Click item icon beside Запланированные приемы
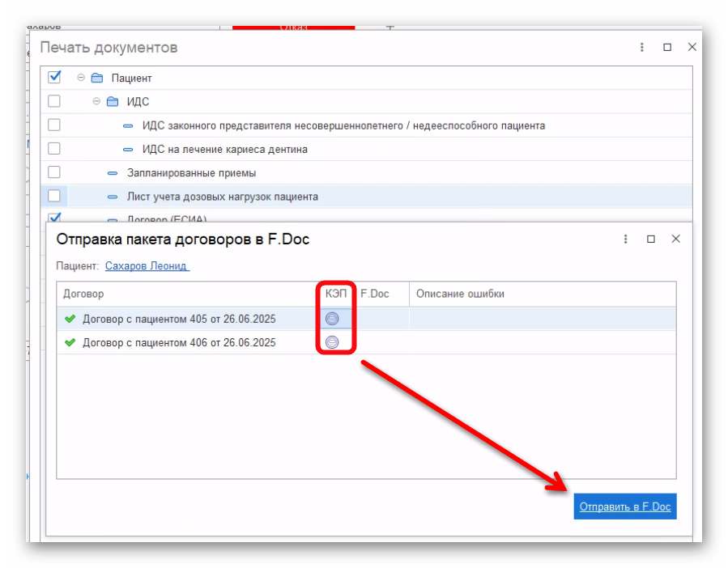Image resolution: width=728 pixels, height=568 pixels. pos(113,173)
